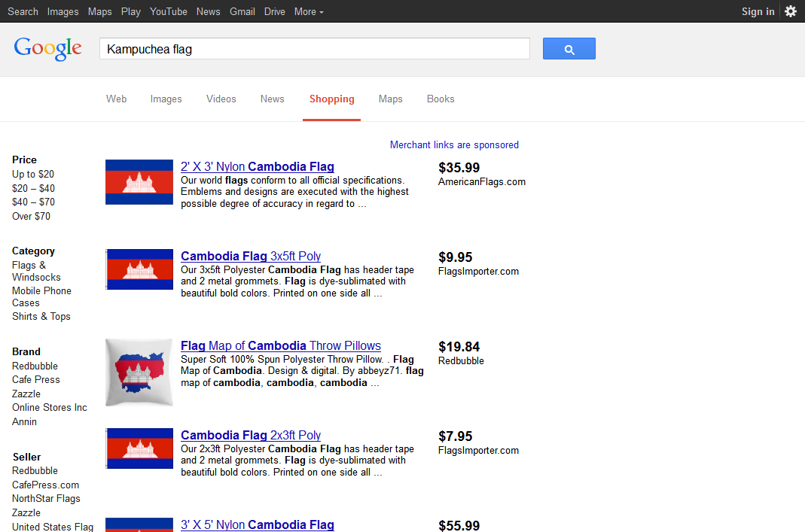Click the Redbubble merchant under $19.84
805x532 pixels.
tap(461, 360)
